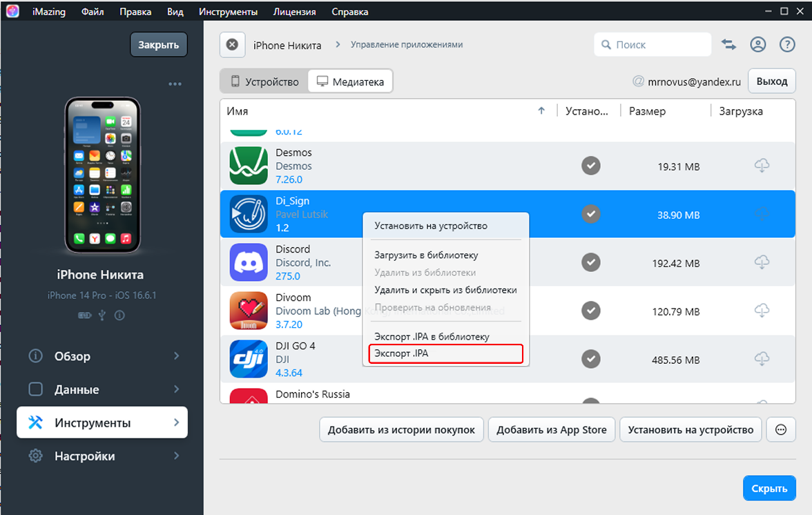The height and width of the screenshot is (515, 812).
Task: Click the cloud download icon for Discord
Action: 762,262
